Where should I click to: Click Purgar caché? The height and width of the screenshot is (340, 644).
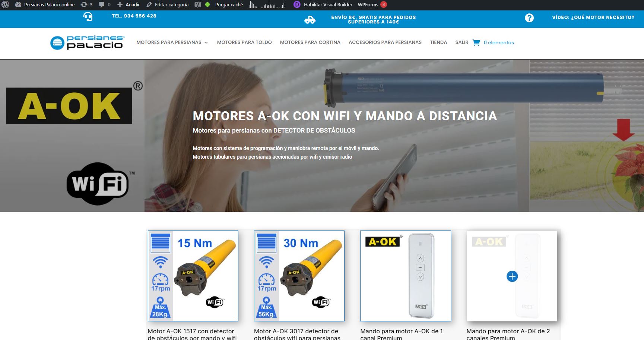(x=229, y=5)
